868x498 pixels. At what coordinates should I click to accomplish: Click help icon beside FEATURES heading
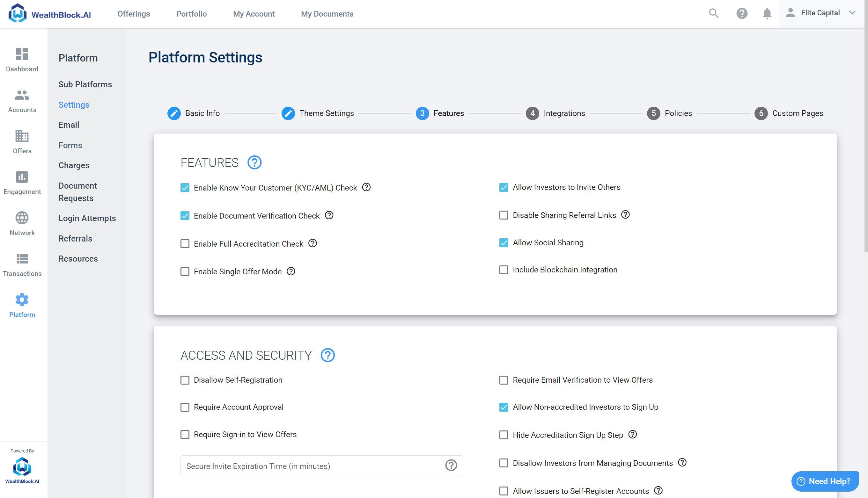click(x=254, y=162)
